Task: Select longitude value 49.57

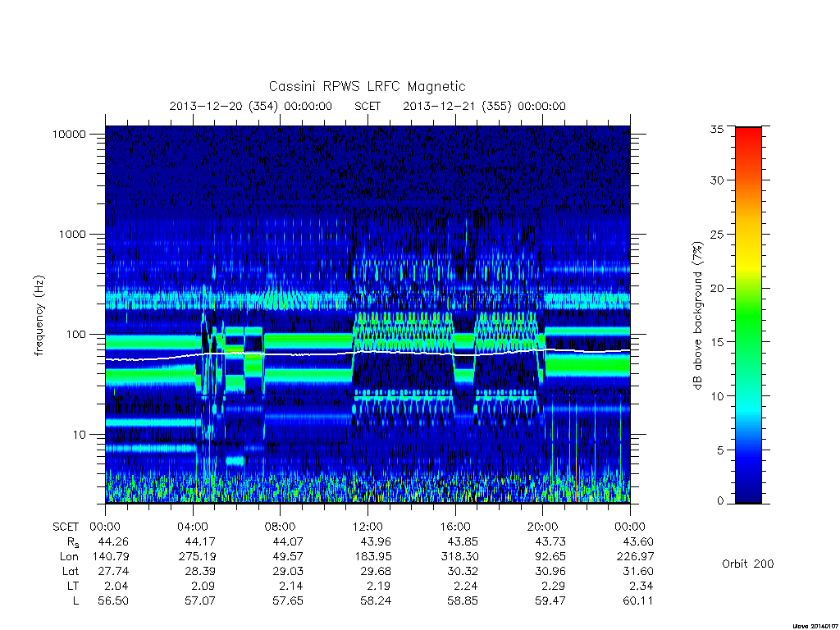Action: (288, 557)
